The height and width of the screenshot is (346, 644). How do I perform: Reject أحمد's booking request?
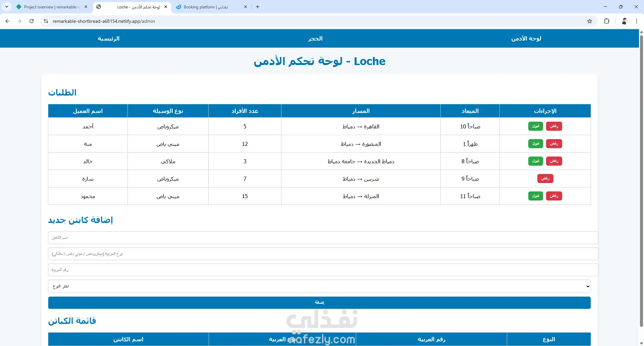click(x=554, y=126)
